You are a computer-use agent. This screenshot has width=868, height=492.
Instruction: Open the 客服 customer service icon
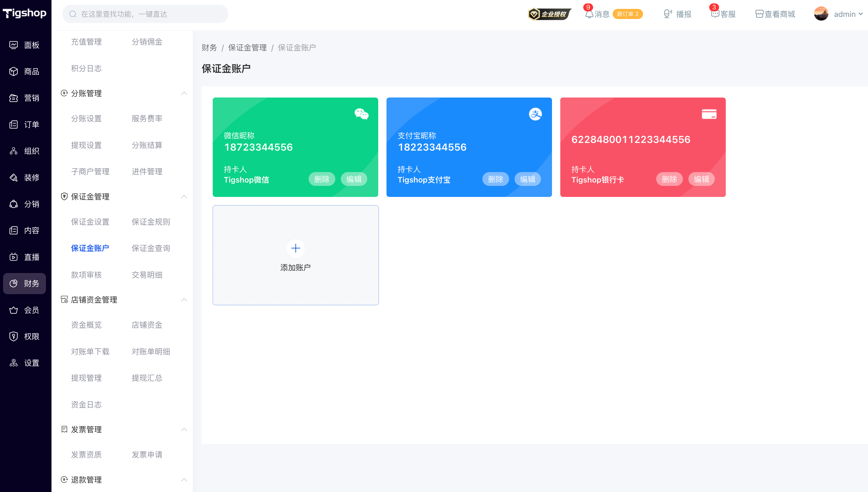click(x=715, y=14)
